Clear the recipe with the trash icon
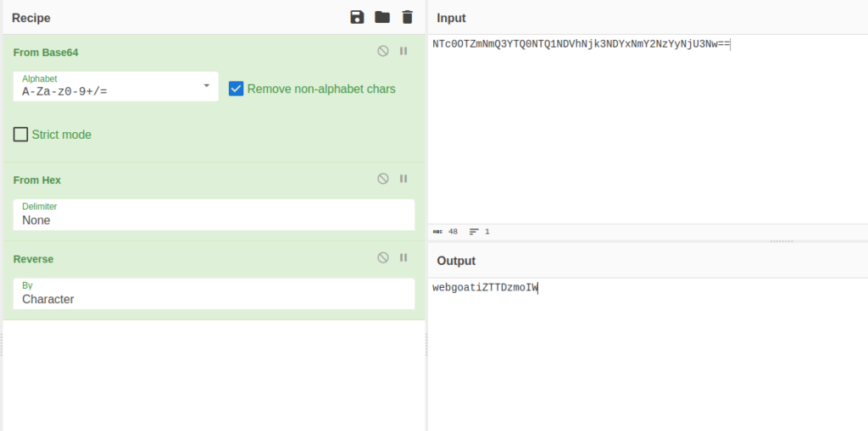 (408, 17)
